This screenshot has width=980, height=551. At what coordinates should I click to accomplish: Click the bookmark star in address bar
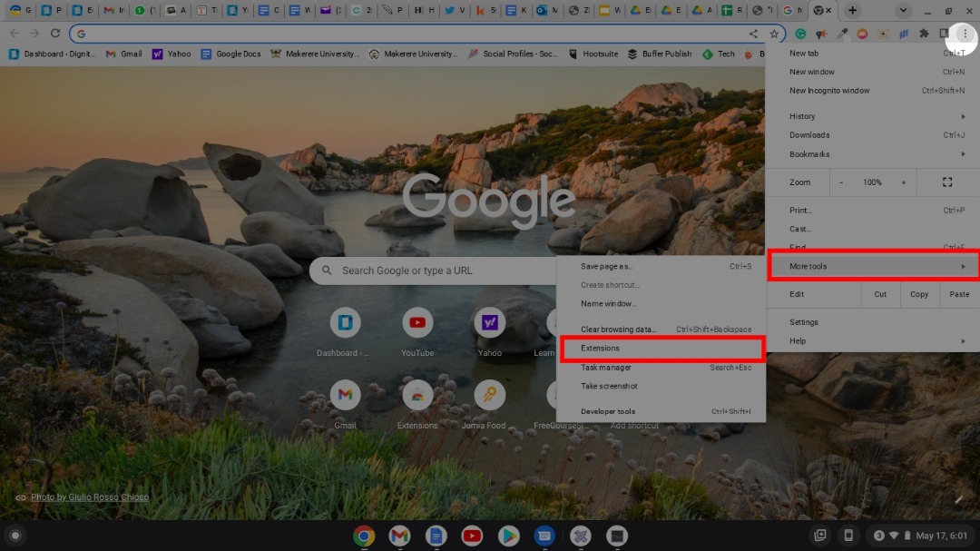tap(774, 34)
